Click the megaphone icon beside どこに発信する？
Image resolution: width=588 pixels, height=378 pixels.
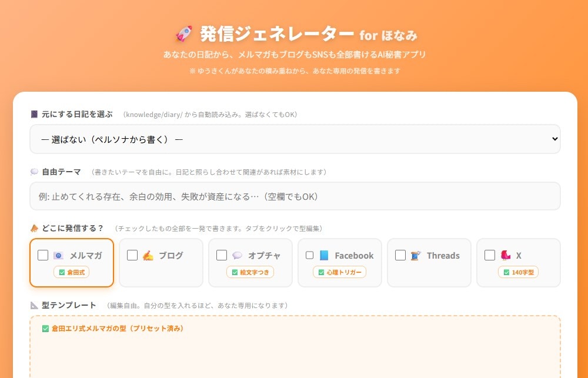point(34,228)
